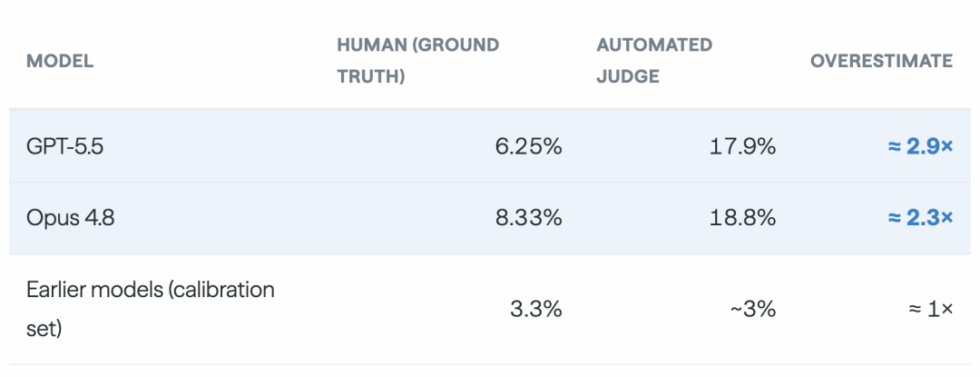980x377 pixels.
Task: Click the word TRUTH) in the header
Action: pyautogui.click(x=371, y=76)
